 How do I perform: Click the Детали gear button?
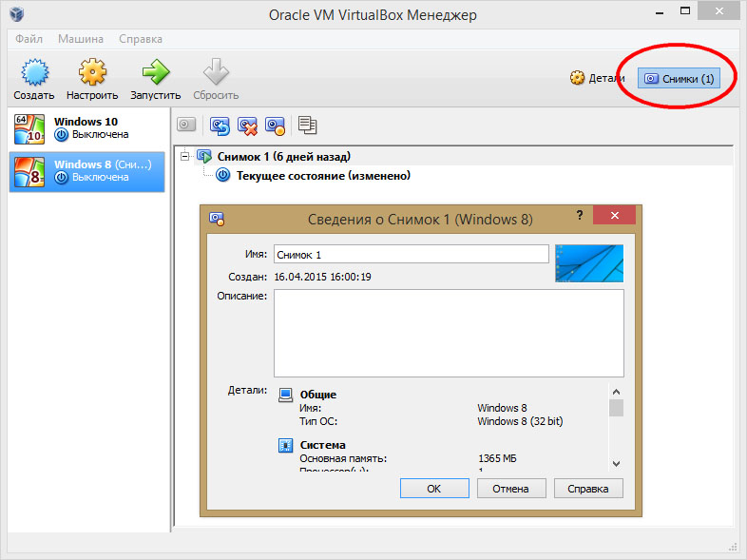click(598, 78)
